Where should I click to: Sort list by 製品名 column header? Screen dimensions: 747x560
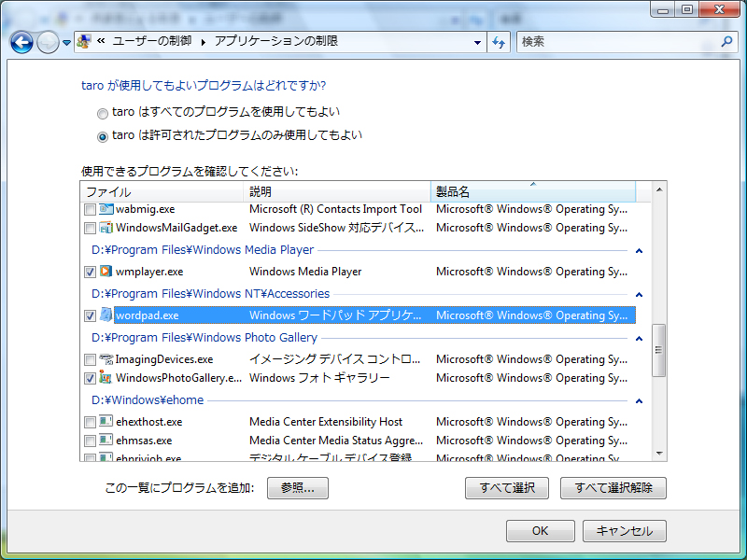[533, 192]
